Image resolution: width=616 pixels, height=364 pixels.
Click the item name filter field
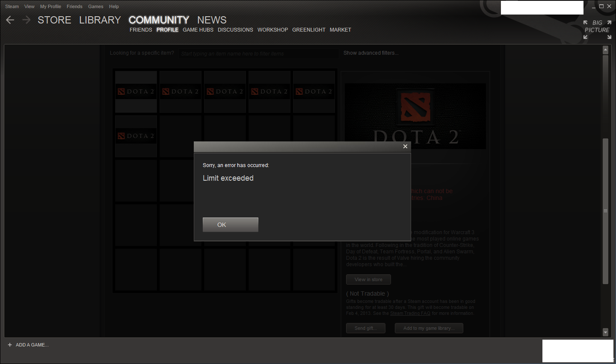pos(258,53)
